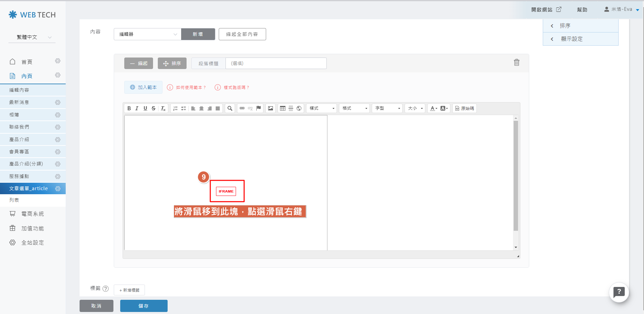Toggle underline text formatting
This screenshot has height=314, width=644.
point(145,108)
